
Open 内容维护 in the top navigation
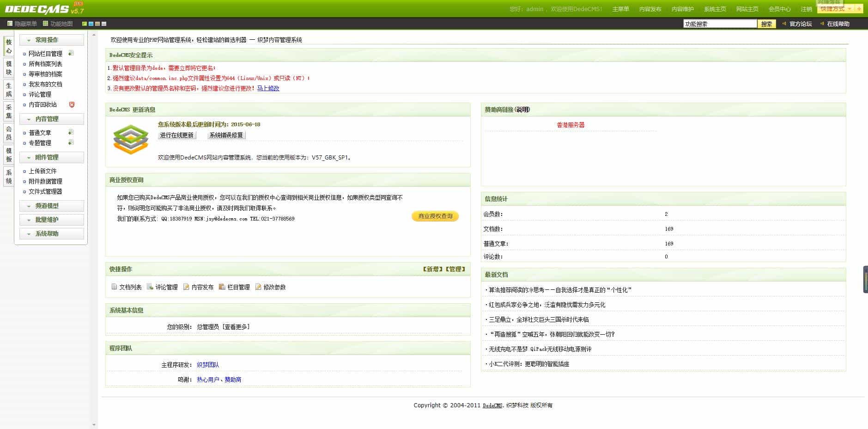[x=682, y=9]
